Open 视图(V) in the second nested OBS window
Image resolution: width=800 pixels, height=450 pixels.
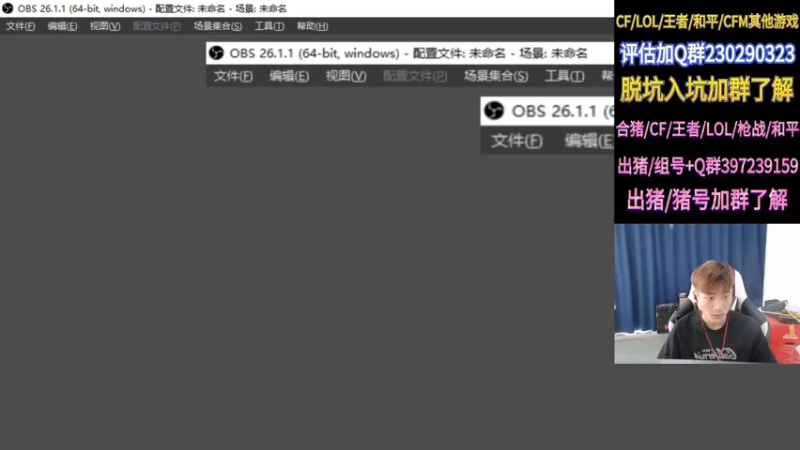346,76
